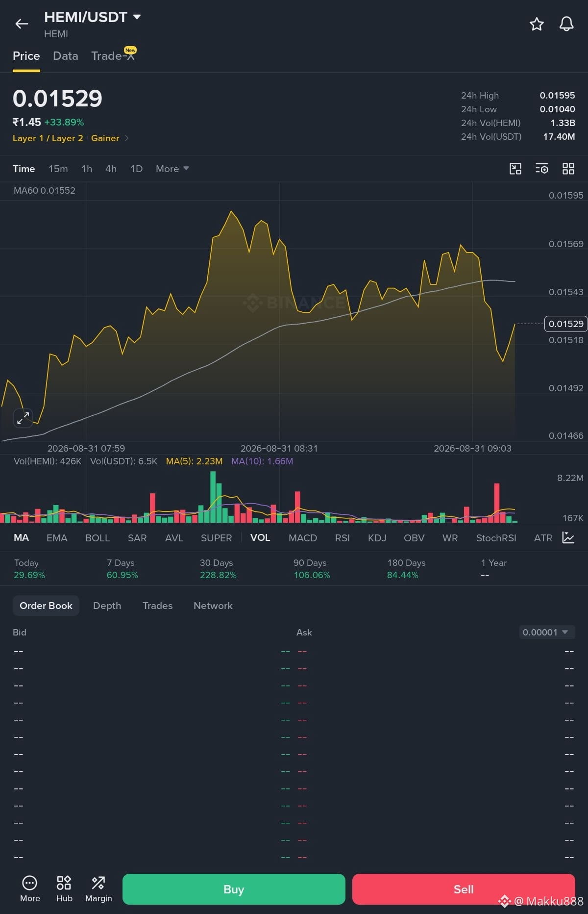
Task: Toggle the RSI sub-indicator
Action: coord(343,538)
